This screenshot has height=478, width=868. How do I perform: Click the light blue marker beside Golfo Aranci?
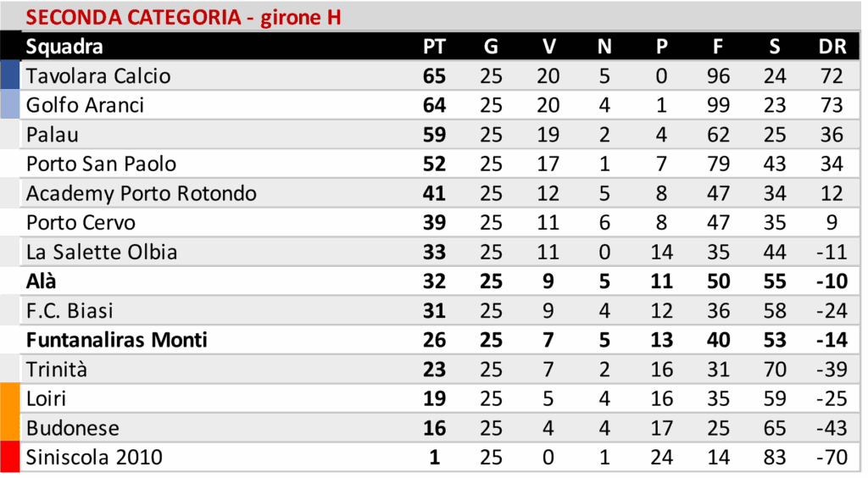tap(9, 105)
